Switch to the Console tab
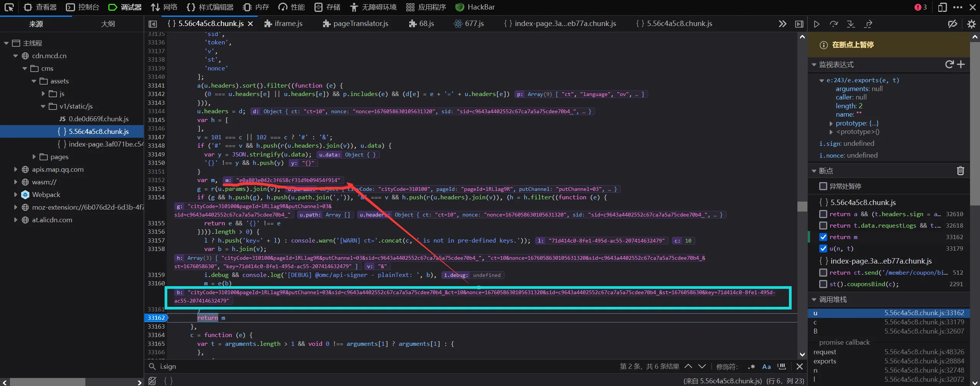The height and width of the screenshot is (386, 980). 82,7
